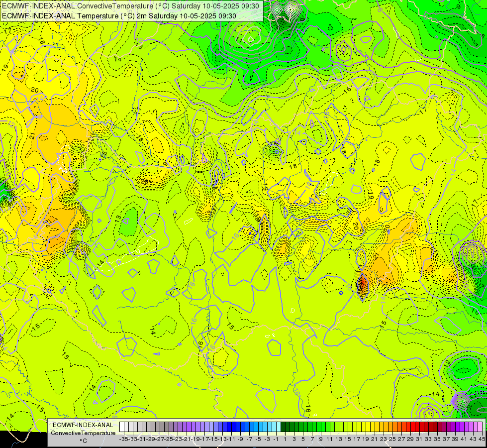Click the legend scale value 21
The image size is (487, 448).
[x=375, y=440]
